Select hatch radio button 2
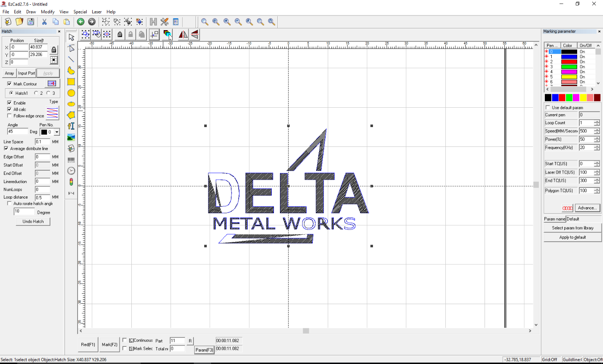 36,93
